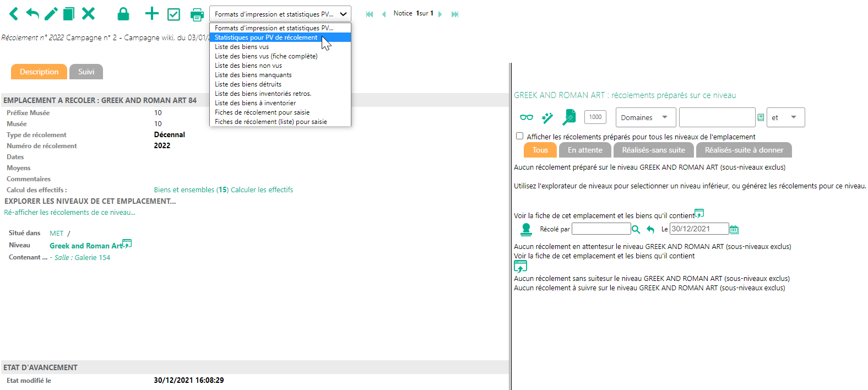Enable Afficher les récolements préparés checkbox
The image size is (868, 390).
[519, 136]
